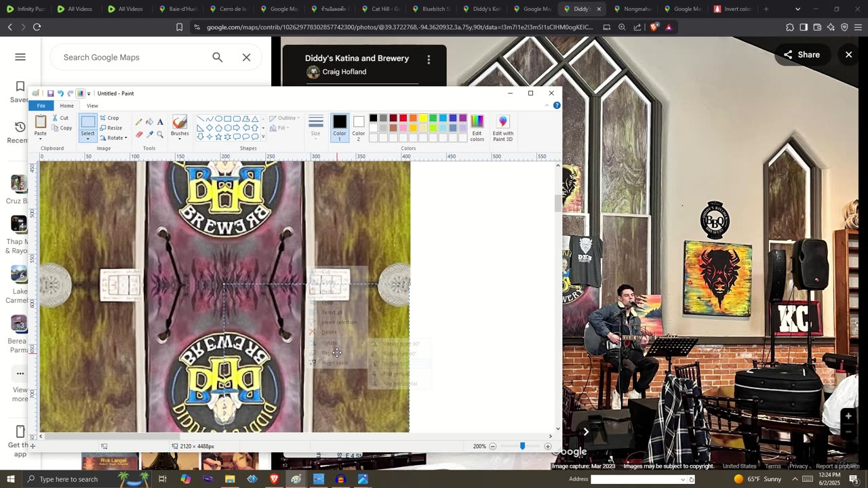Click the Share button on photo
The image size is (868, 488).
(x=802, y=55)
